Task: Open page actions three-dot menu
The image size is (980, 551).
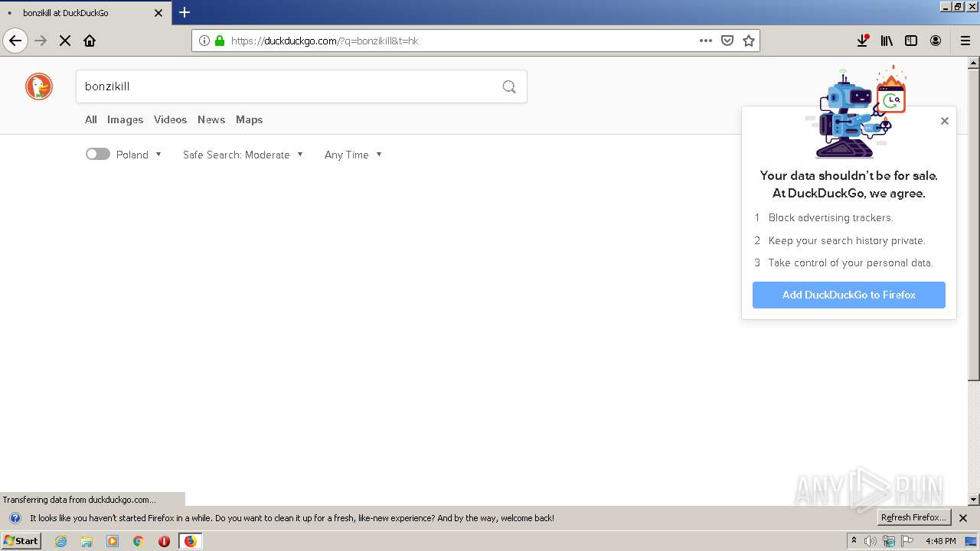Action: click(x=706, y=41)
